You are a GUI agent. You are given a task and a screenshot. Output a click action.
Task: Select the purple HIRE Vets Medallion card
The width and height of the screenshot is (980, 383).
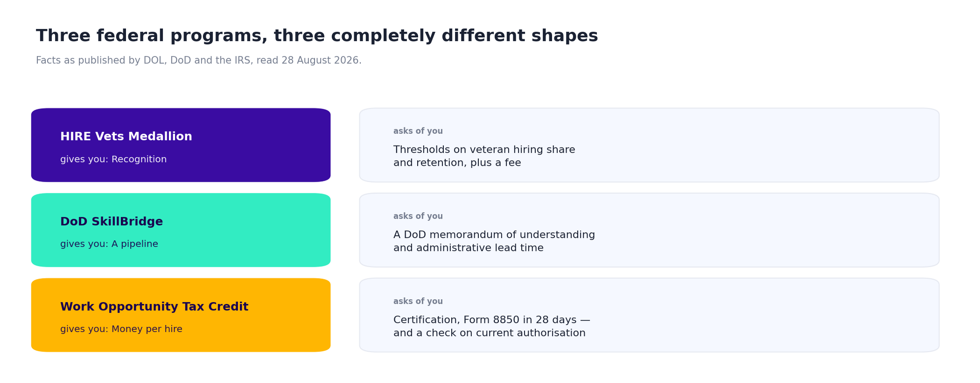[x=181, y=145]
